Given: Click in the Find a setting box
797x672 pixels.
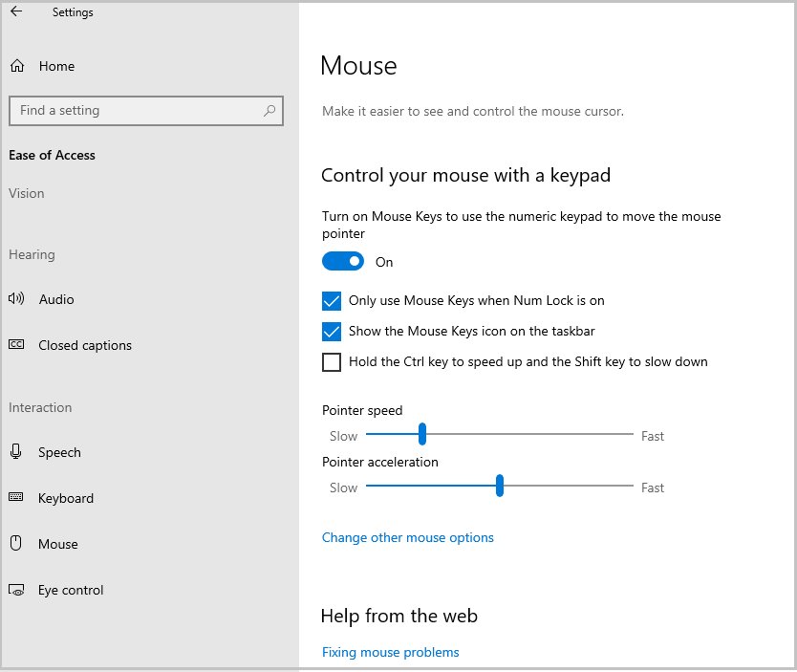Looking at the screenshot, I should (x=146, y=110).
